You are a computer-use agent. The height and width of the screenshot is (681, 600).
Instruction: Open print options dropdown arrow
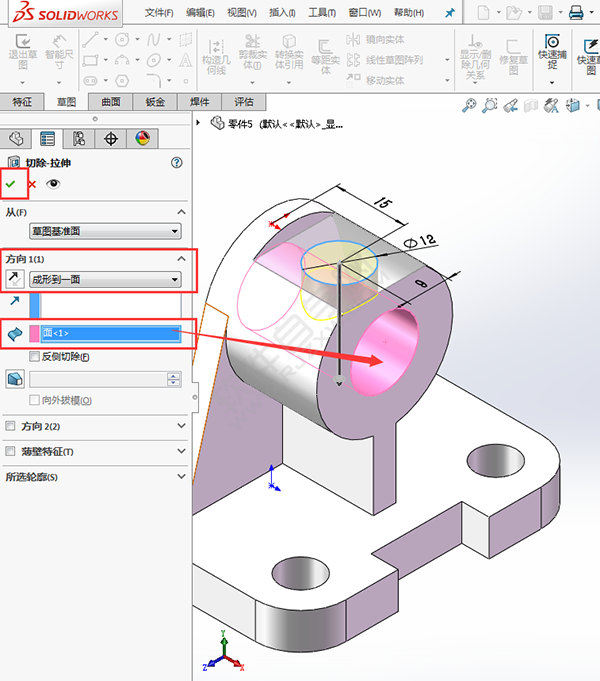click(x=591, y=12)
